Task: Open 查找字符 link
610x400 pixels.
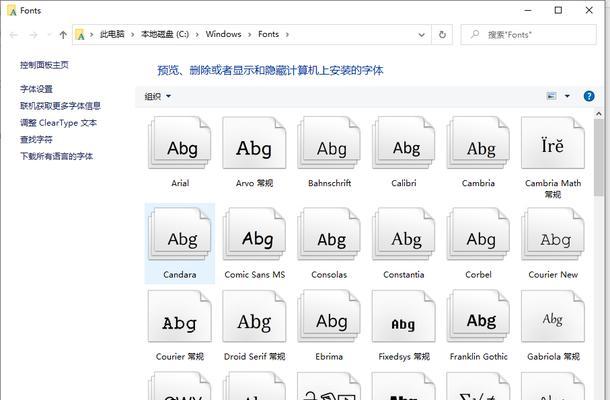Action: pos(36,139)
